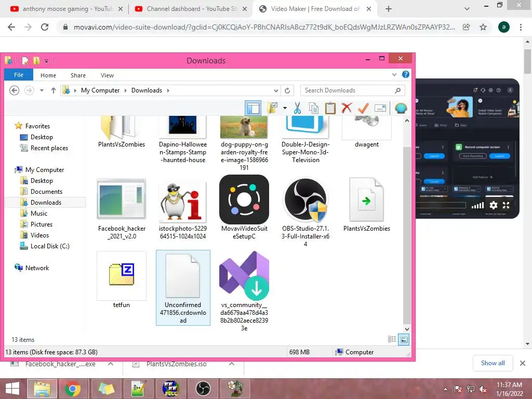The width and height of the screenshot is (532, 399).
Task: Click My Computer in address breadcrumb
Action: pos(100,90)
